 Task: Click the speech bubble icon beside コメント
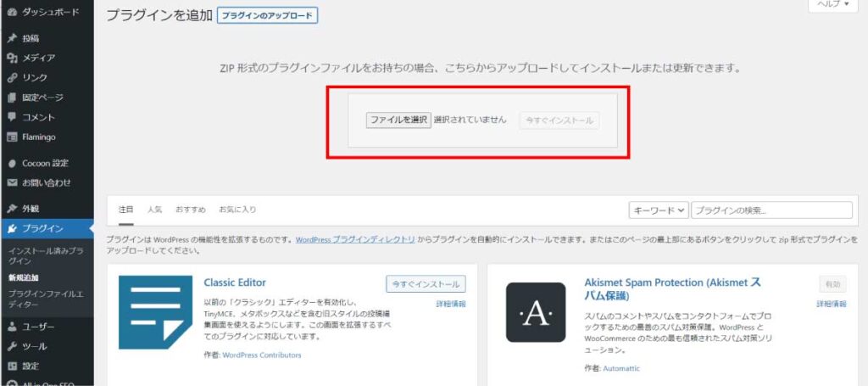coord(12,117)
